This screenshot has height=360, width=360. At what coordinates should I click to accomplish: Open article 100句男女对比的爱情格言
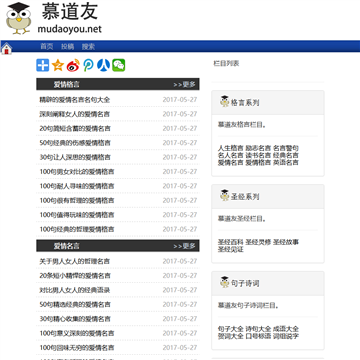tap(77, 172)
